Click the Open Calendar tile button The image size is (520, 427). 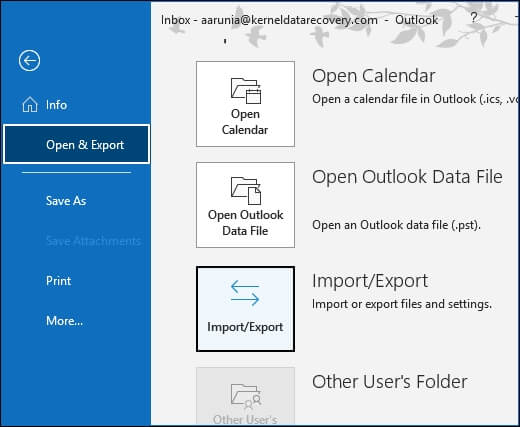245,104
